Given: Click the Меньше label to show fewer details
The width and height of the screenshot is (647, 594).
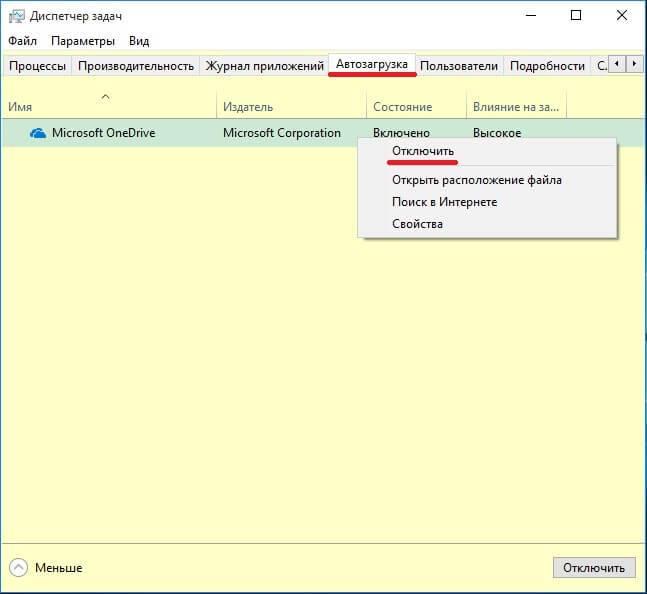Looking at the screenshot, I should pyautogui.click(x=59, y=568).
